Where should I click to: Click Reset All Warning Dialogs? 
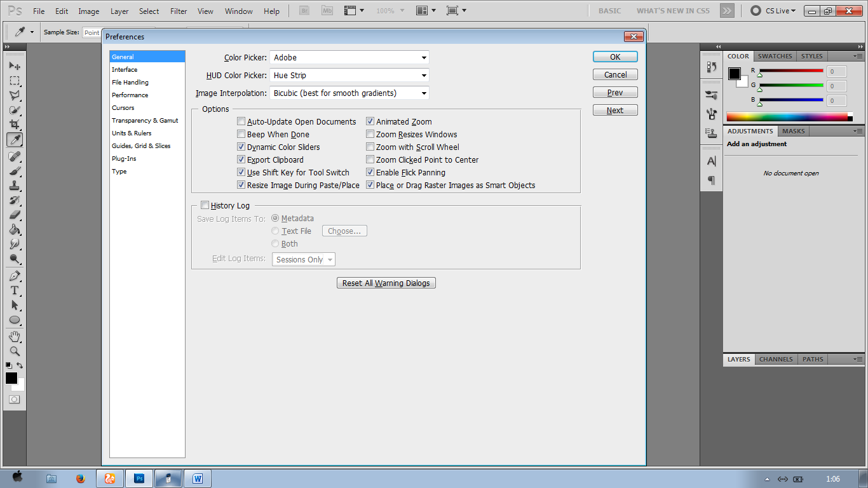click(x=386, y=283)
